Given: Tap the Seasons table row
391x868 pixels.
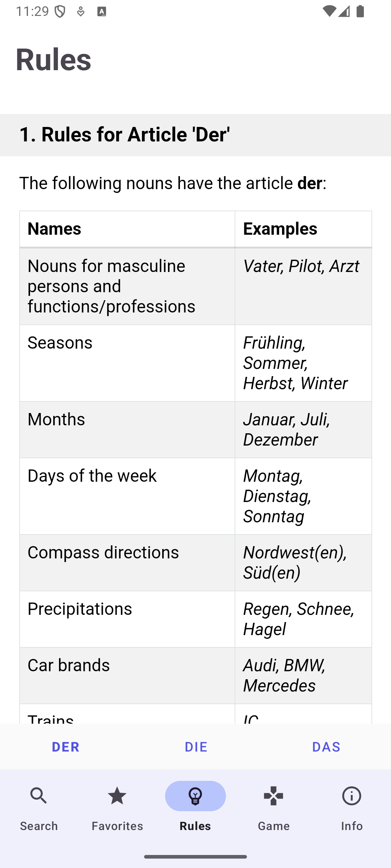Looking at the screenshot, I should click(x=195, y=363).
